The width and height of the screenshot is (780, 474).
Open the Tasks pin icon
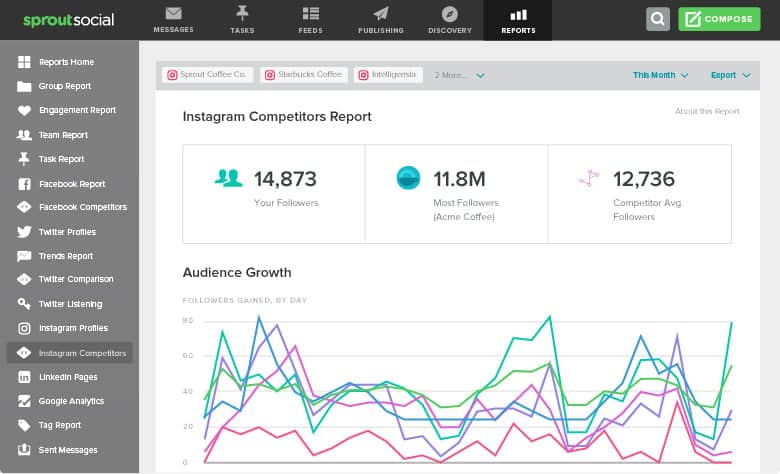pos(242,13)
